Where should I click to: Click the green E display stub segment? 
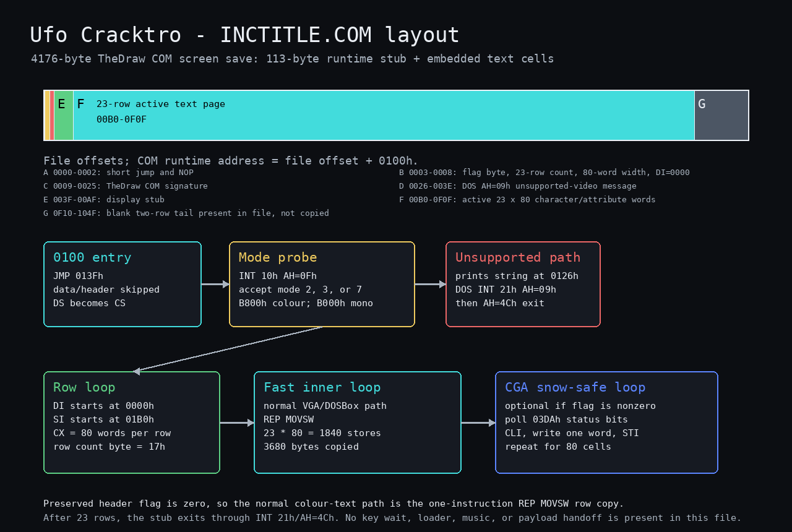64,115
